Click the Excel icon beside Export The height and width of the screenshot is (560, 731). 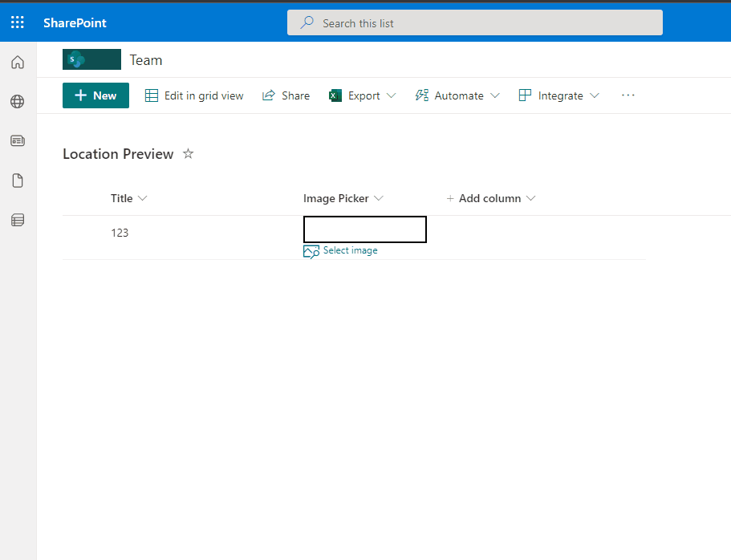[335, 95]
